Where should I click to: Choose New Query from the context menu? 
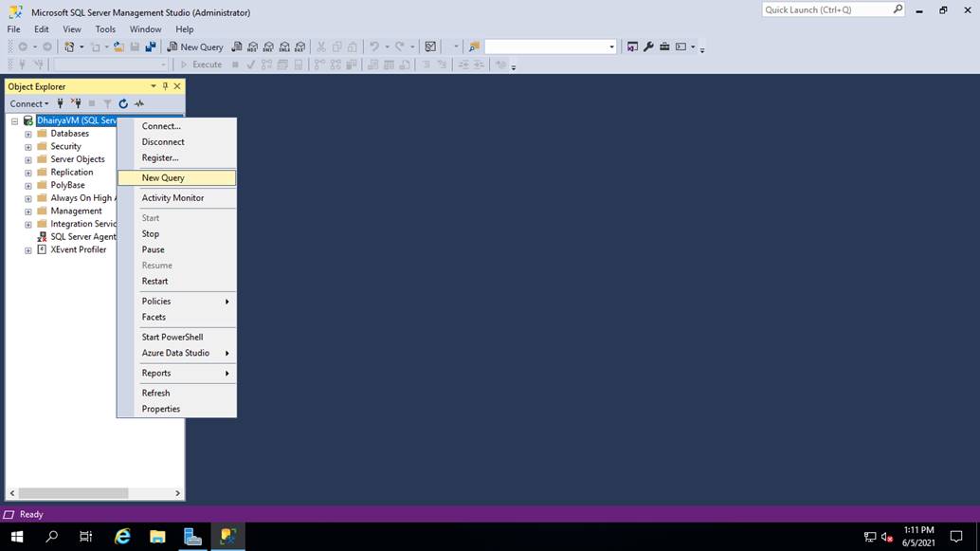(x=163, y=177)
